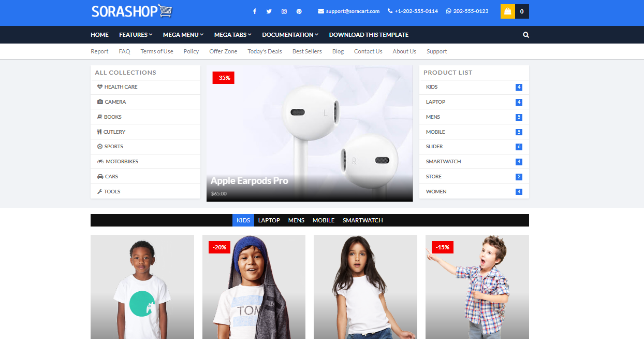This screenshot has height=339, width=644.
Task: Click the Cutlery fork icon
Action: 99,132
